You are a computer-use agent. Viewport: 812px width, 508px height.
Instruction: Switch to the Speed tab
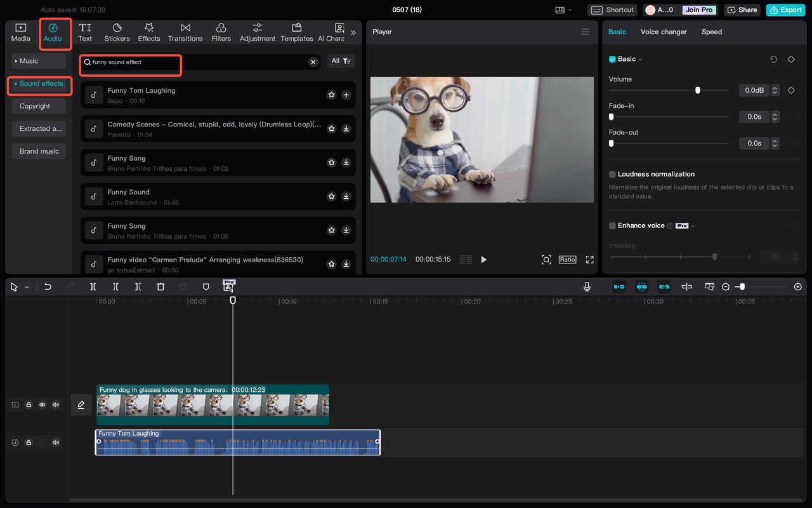click(711, 31)
